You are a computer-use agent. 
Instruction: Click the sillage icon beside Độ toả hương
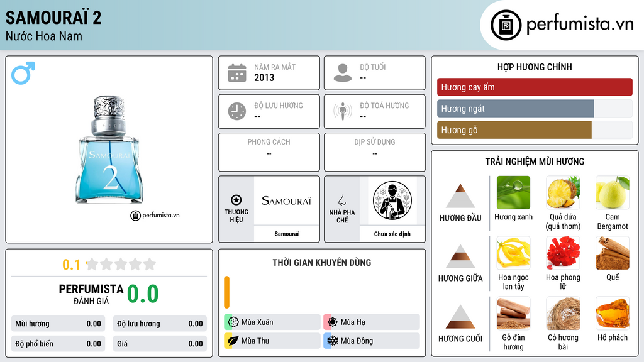[x=343, y=111]
